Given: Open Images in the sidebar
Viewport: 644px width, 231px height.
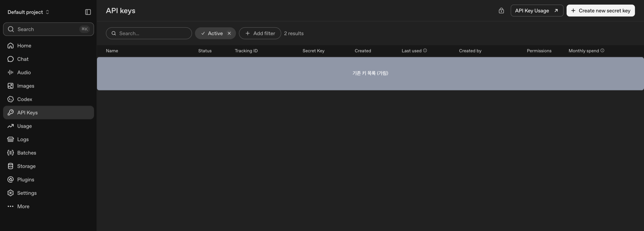Looking at the screenshot, I should coord(48,86).
